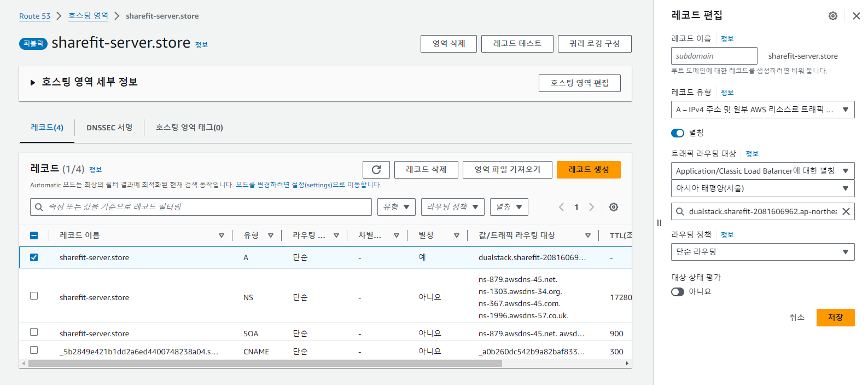
Task: Sort by record name column arrow
Action: coord(222,235)
